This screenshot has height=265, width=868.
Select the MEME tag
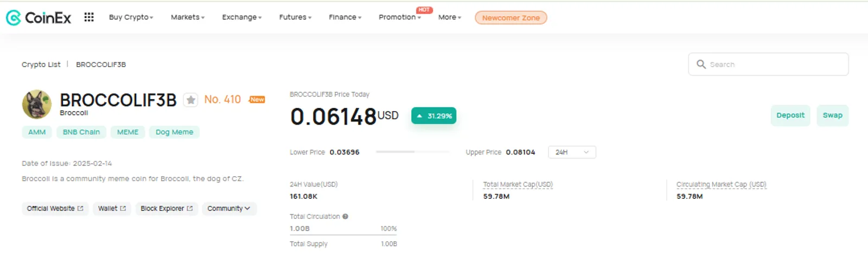click(128, 132)
